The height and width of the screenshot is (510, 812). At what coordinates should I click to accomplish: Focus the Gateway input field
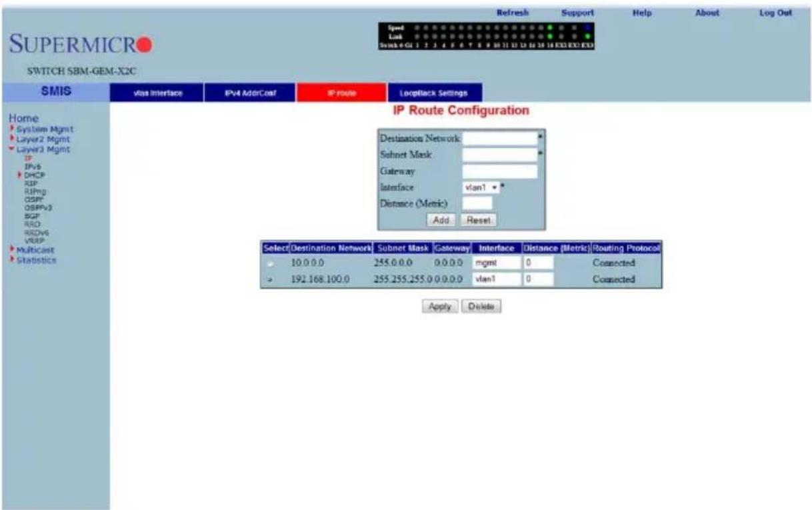coord(499,172)
